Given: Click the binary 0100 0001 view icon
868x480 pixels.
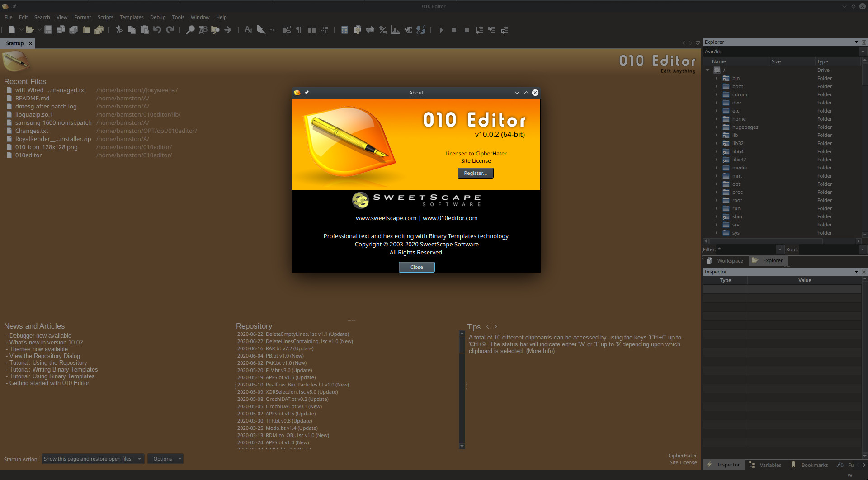Looking at the screenshot, I should tap(325, 30).
